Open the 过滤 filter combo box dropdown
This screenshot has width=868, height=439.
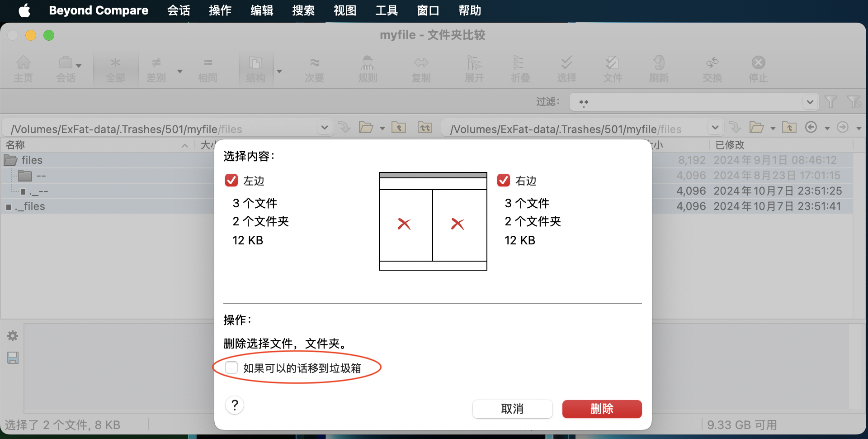810,102
